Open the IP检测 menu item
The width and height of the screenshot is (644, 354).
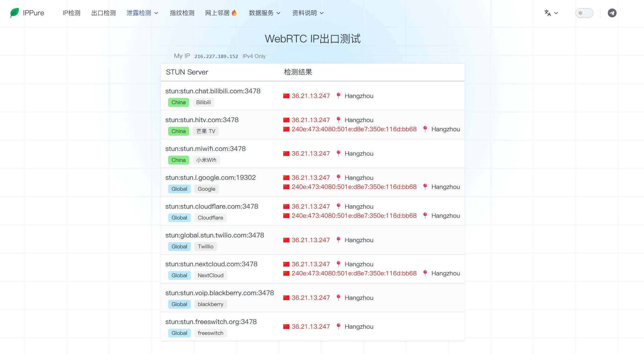click(x=72, y=13)
